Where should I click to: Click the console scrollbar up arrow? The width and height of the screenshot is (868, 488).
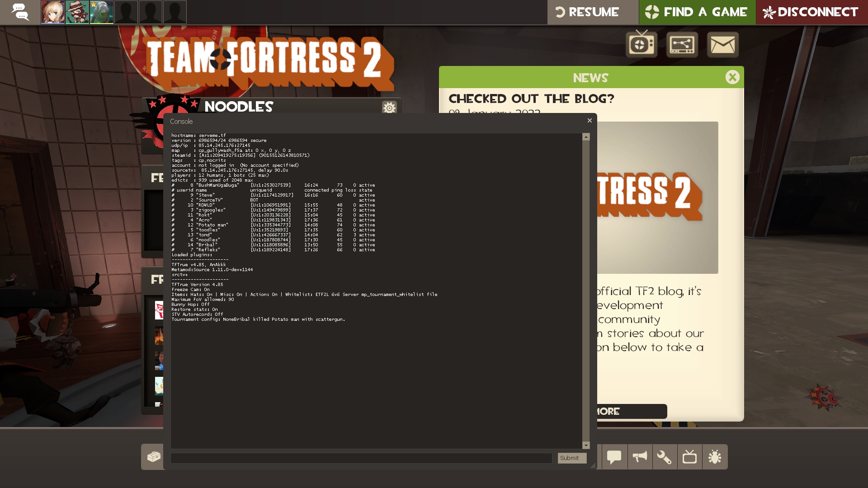586,137
